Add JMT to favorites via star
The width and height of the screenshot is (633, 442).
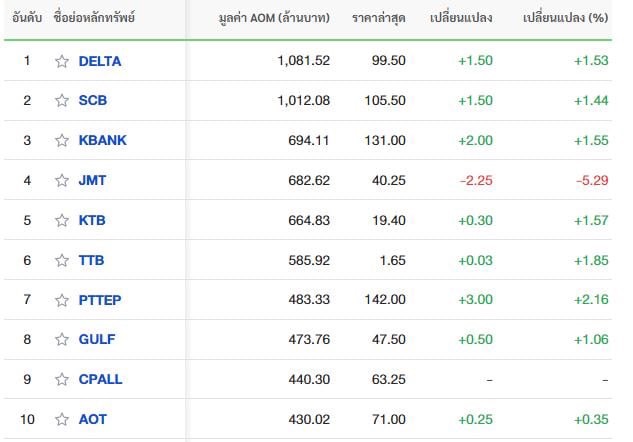62,180
